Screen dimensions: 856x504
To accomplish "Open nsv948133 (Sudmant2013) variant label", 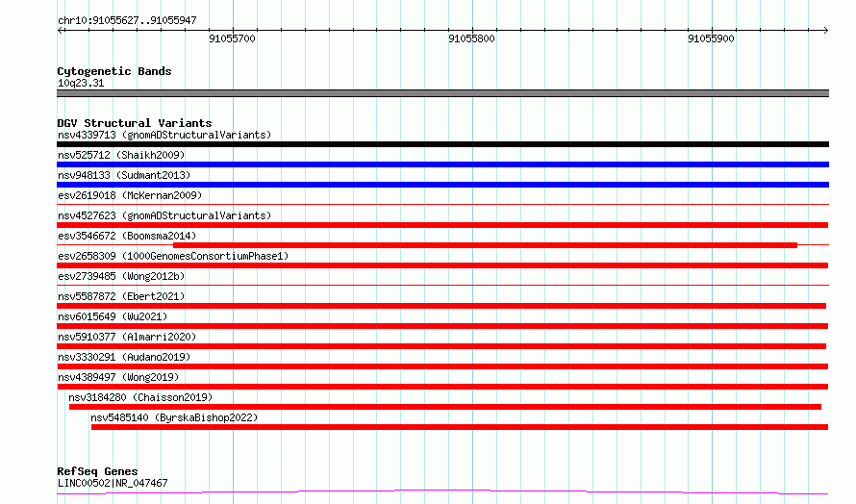I will (124, 175).
